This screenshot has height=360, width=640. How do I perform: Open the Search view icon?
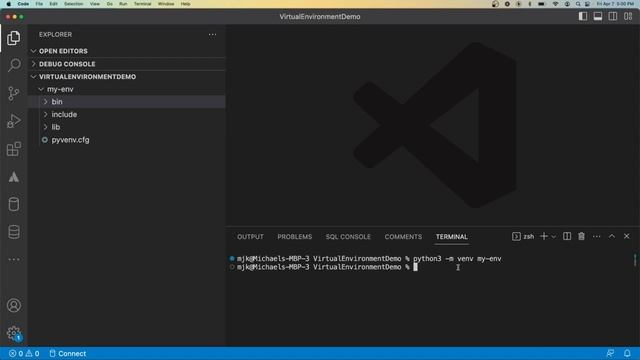pos(14,65)
